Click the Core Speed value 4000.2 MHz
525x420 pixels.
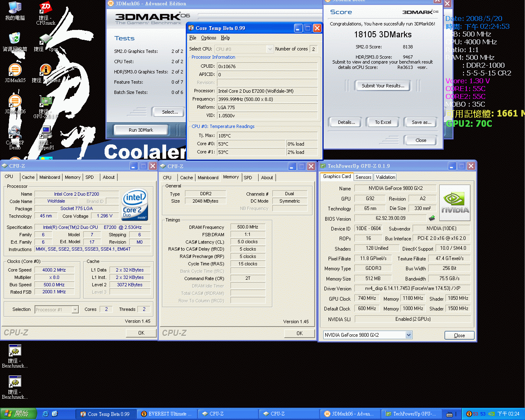tap(54, 270)
